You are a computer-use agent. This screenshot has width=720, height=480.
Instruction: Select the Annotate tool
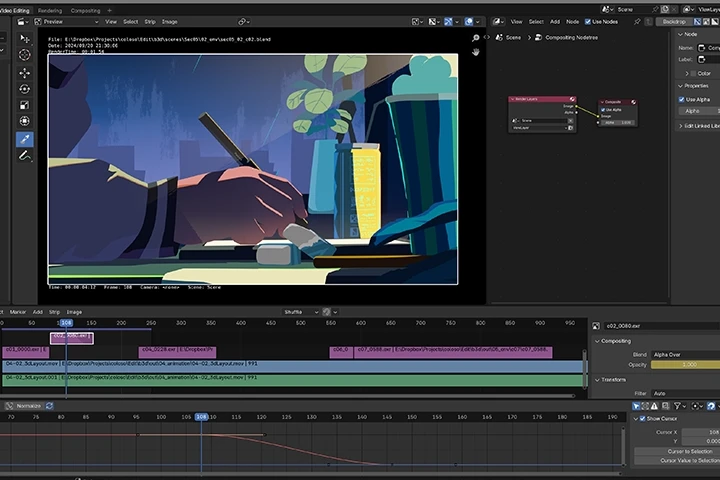(x=24, y=156)
